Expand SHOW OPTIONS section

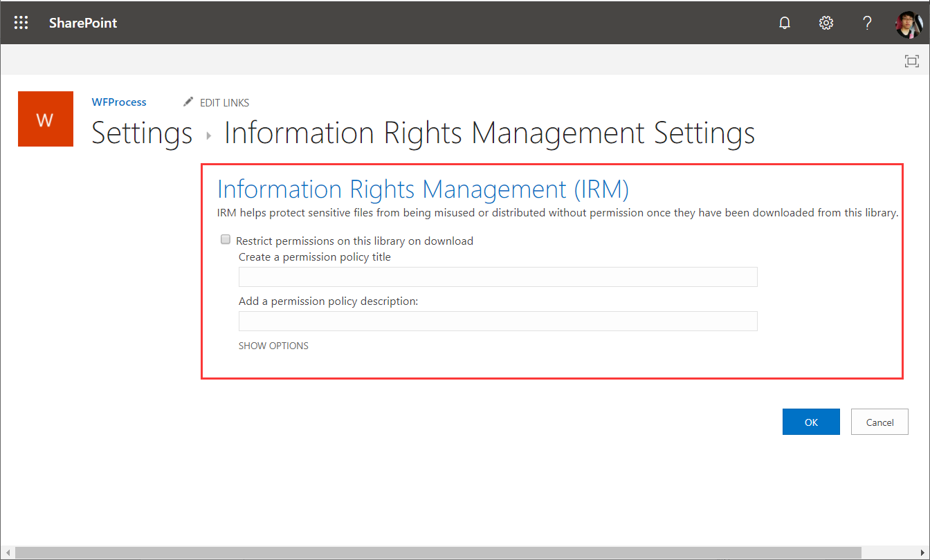(x=273, y=346)
